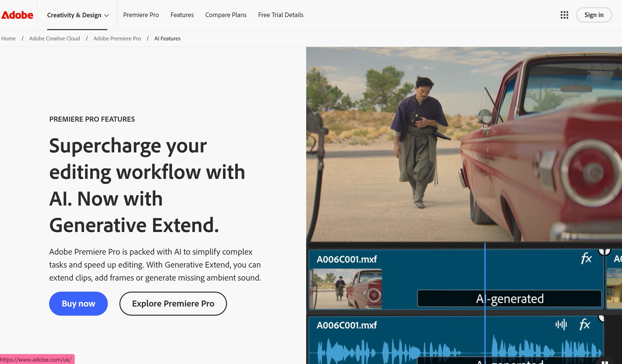Click AI Features breadcrumb text
The width and height of the screenshot is (622, 364).
click(x=167, y=38)
